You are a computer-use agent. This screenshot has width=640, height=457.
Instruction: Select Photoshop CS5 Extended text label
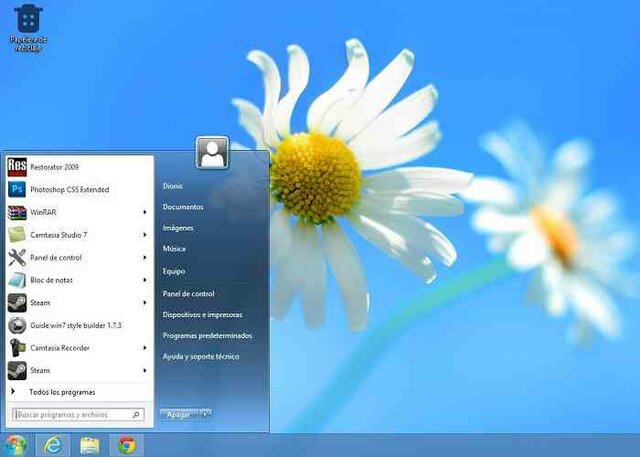pyautogui.click(x=70, y=190)
